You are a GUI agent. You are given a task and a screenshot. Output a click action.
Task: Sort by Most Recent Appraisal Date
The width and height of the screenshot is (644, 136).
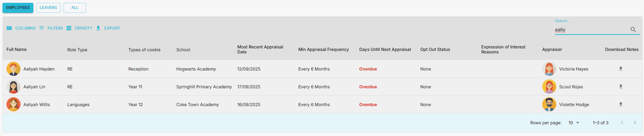pos(260,49)
